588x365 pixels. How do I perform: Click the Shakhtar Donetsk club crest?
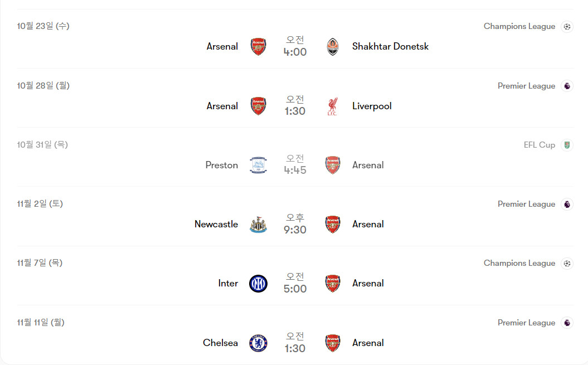[x=333, y=47]
